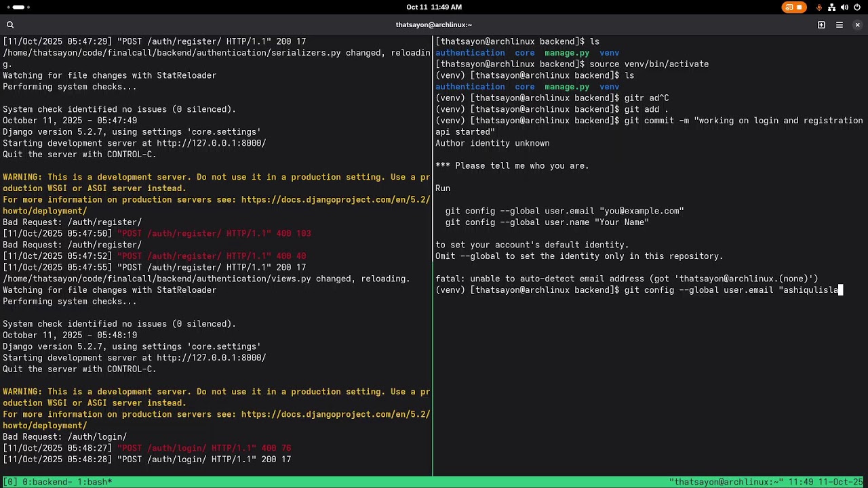The width and height of the screenshot is (868, 488).
Task: Click the git commit -m command line
Action: (649, 121)
